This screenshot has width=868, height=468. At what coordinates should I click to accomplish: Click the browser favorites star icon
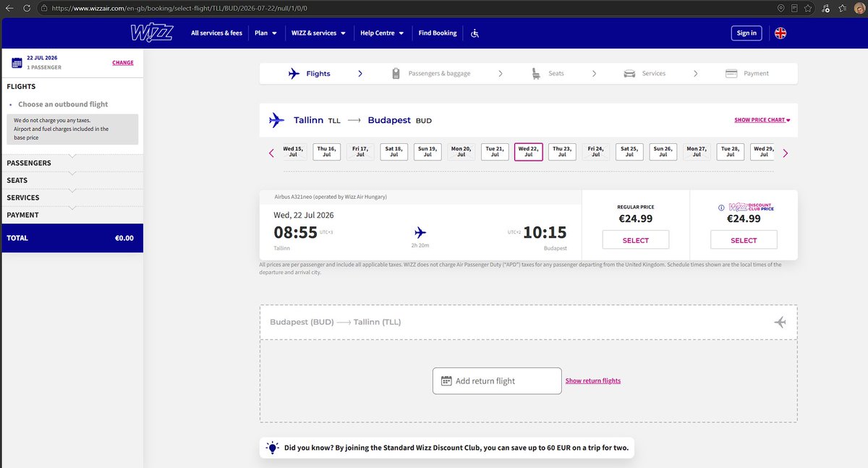[x=808, y=8]
